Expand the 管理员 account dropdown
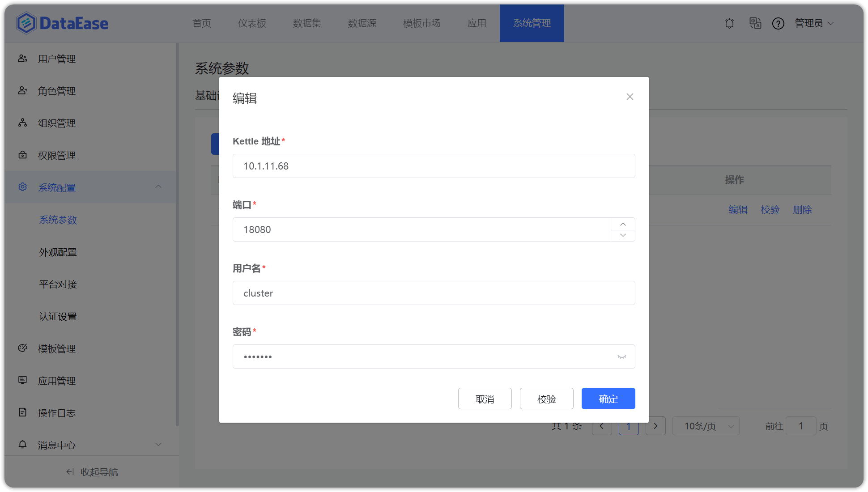This screenshot has height=492, width=868. pos(814,23)
